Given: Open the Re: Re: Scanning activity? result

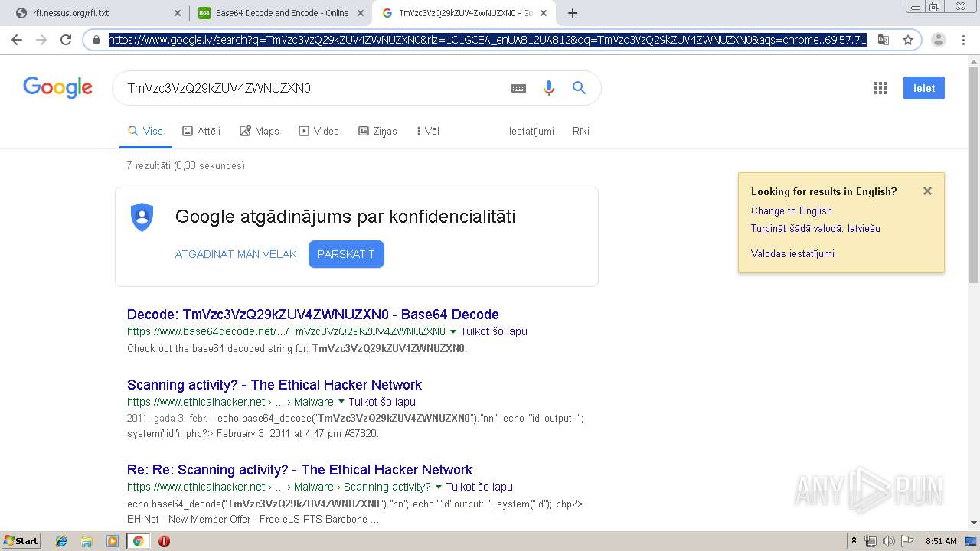Looking at the screenshot, I should pyautogui.click(x=299, y=470).
